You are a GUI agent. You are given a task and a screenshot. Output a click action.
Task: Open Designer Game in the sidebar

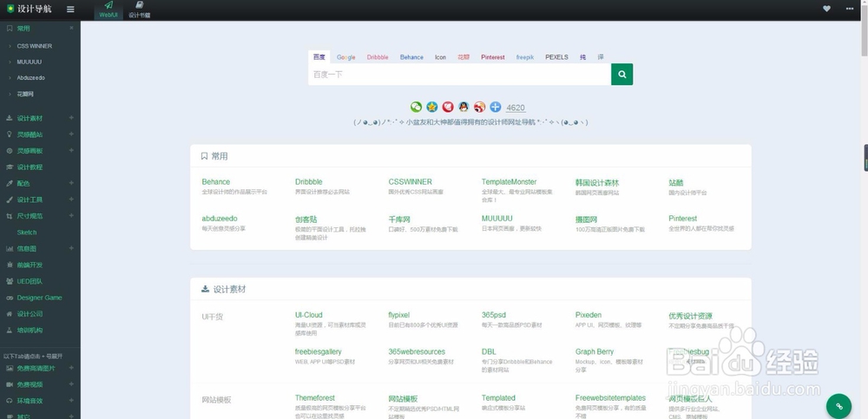click(x=40, y=298)
